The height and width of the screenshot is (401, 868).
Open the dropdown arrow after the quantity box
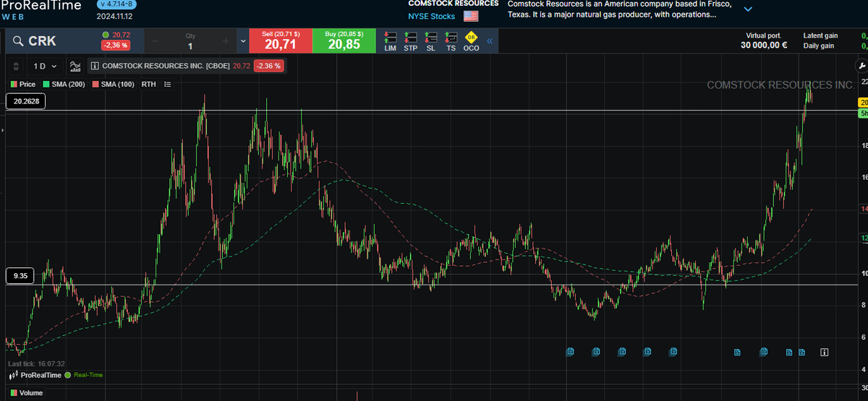[243, 41]
